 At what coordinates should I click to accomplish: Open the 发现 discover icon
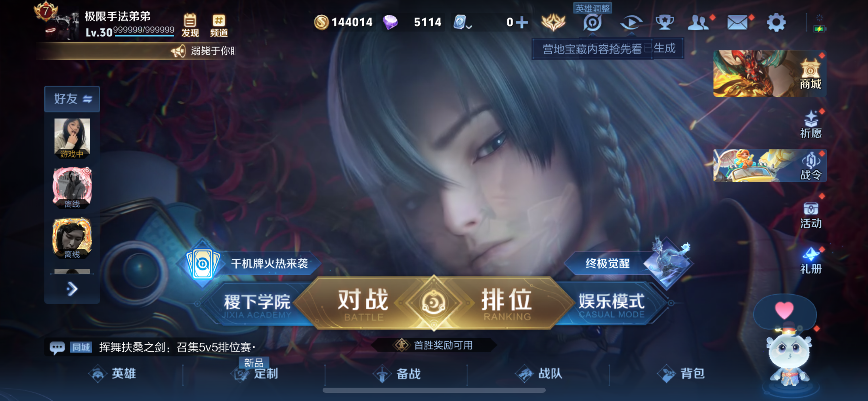click(190, 25)
